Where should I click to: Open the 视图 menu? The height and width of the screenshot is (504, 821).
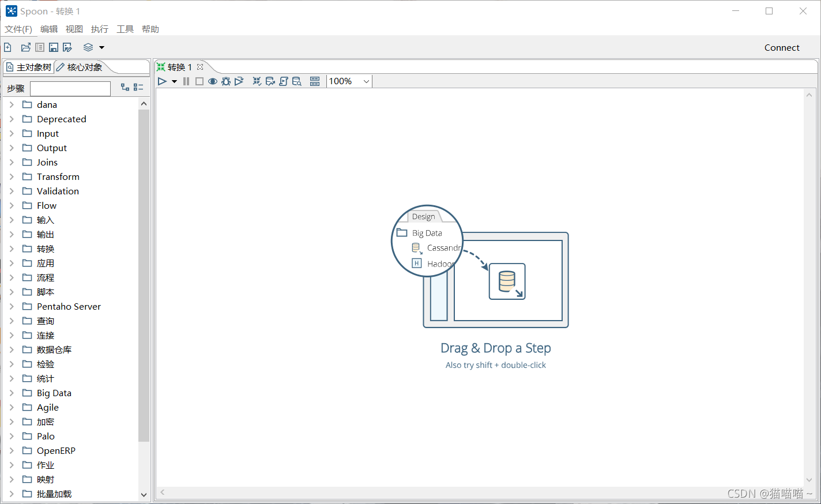(74, 29)
